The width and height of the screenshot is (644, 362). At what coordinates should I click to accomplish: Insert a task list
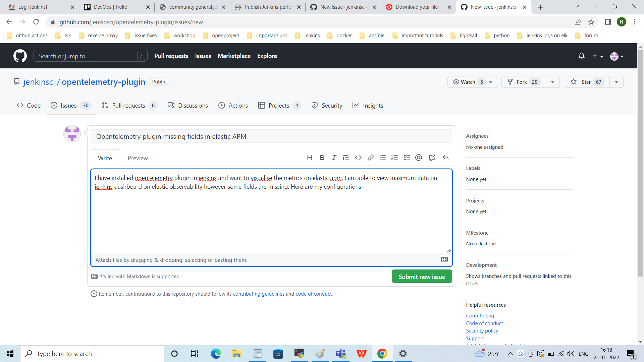[x=407, y=158]
